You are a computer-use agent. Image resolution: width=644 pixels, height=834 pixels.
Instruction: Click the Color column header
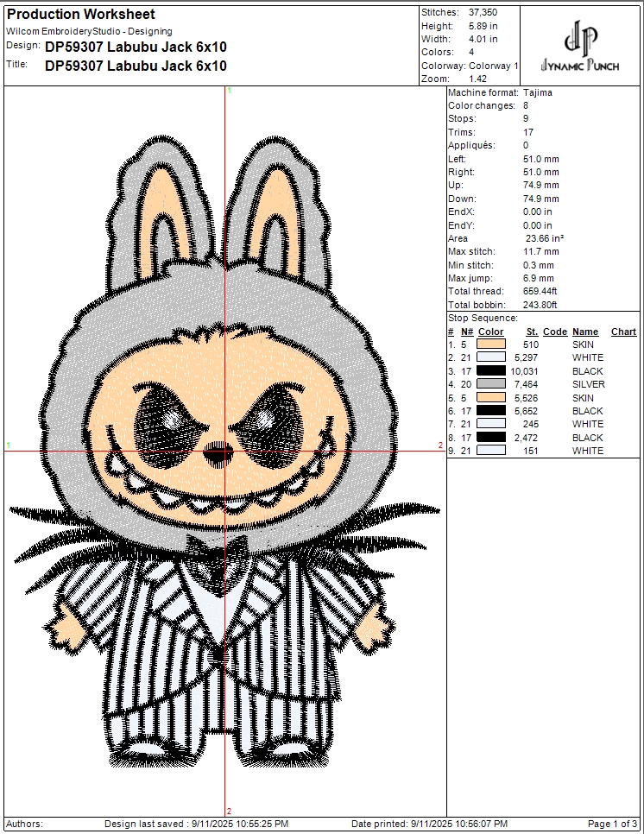490,332
